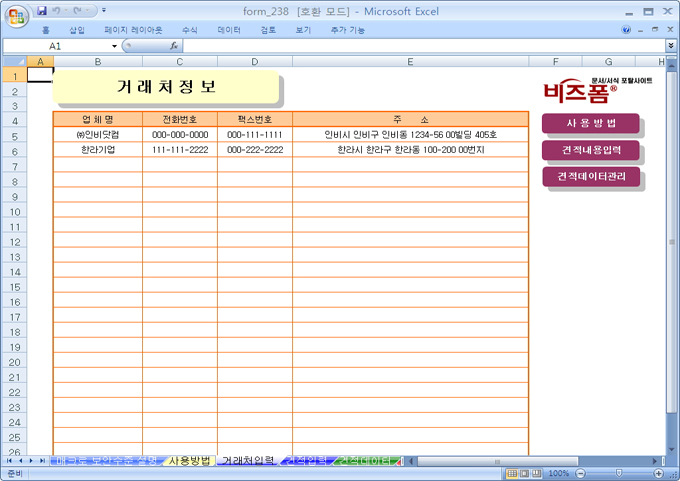Click the zoom out minus button
The width and height of the screenshot is (680, 481).
point(580,473)
